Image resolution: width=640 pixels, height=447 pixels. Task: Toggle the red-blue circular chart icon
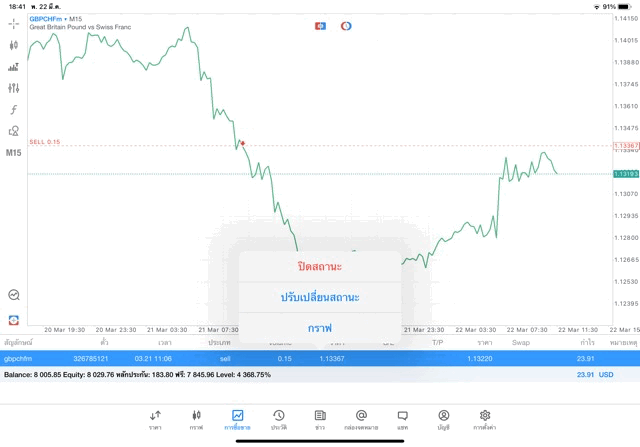pyautogui.click(x=346, y=26)
